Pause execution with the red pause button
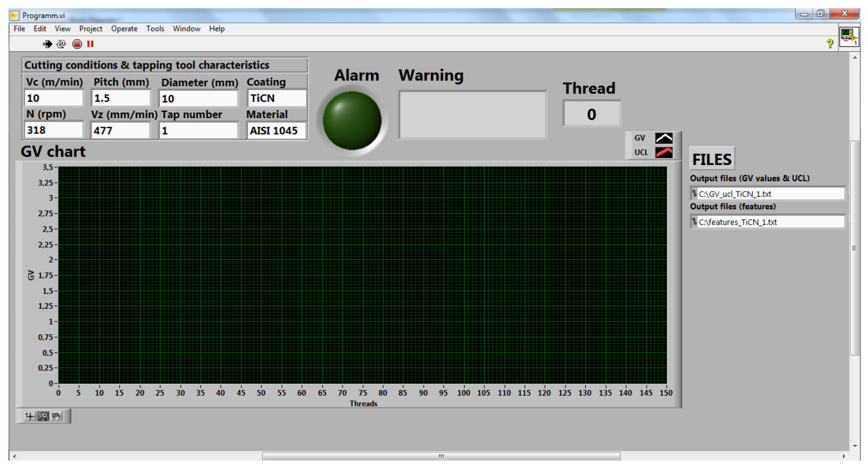 (x=90, y=44)
